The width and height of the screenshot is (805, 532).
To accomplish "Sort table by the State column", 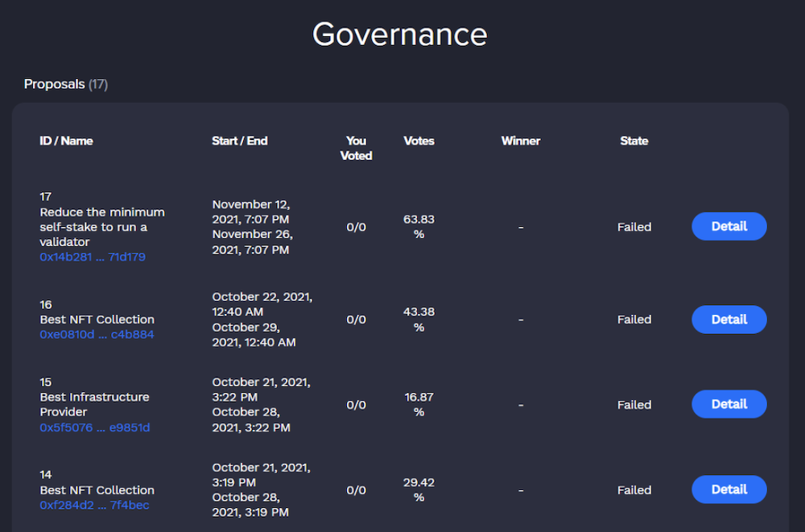I will tap(634, 141).
